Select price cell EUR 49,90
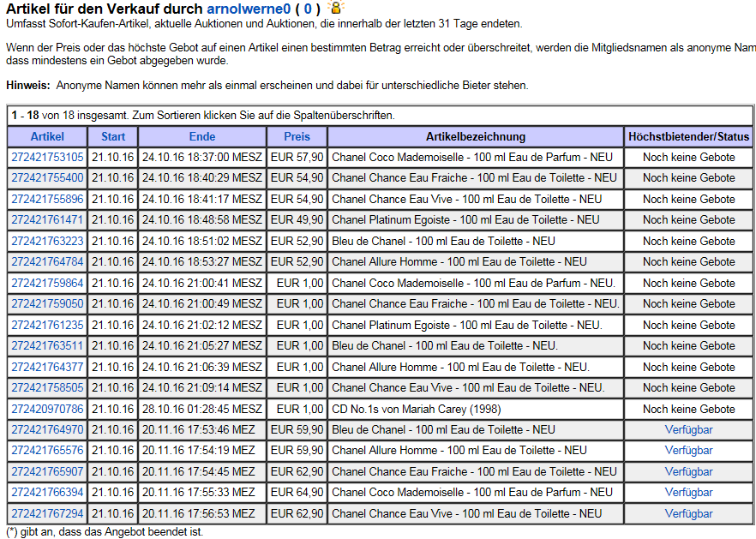 point(297,220)
